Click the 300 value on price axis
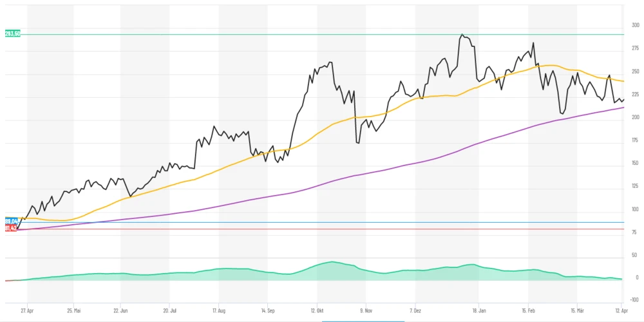Image resolution: width=644 pixels, height=322 pixels. tap(635, 25)
